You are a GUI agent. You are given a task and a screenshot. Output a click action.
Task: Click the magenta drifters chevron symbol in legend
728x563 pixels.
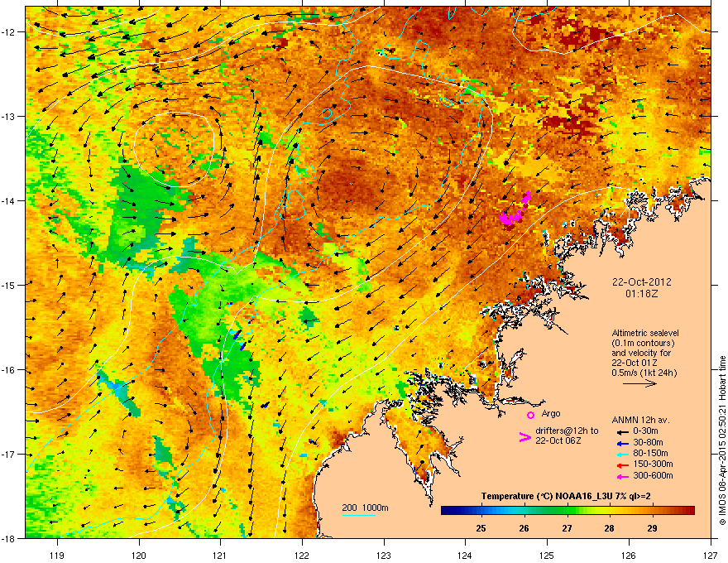(524, 436)
